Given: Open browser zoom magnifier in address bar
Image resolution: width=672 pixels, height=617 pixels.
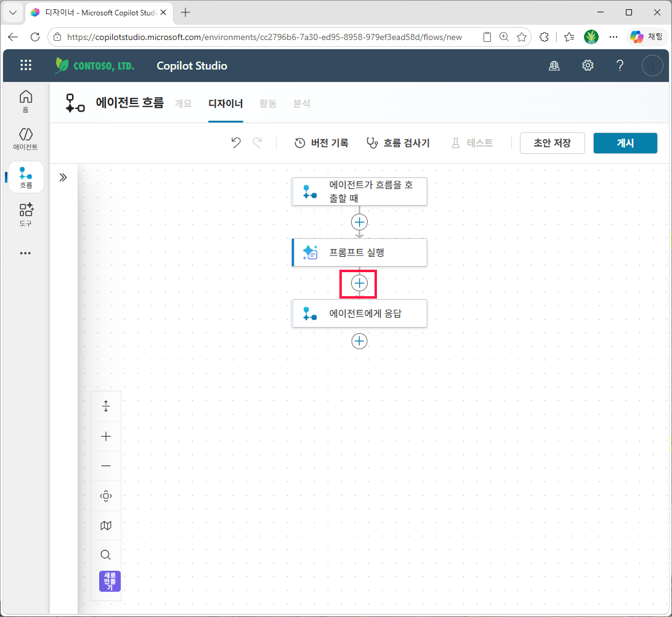Looking at the screenshot, I should (x=504, y=38).
